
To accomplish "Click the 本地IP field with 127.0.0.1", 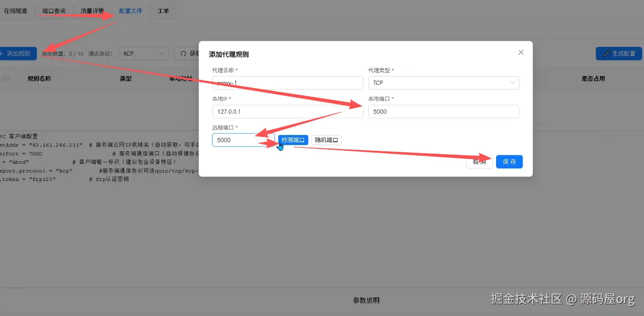I will tap(287, 112).
